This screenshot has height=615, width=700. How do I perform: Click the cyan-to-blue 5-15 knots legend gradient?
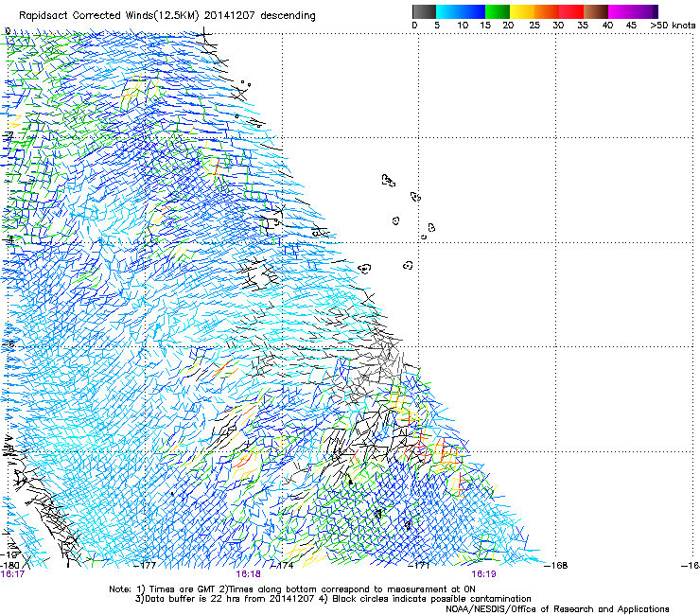pos(461,11)
